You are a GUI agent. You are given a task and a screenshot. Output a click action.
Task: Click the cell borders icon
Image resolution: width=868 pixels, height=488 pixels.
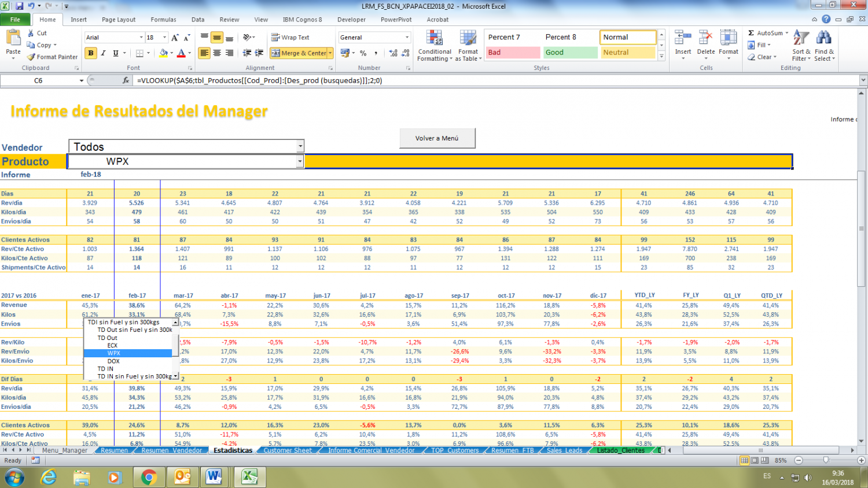tap(139, 53)
